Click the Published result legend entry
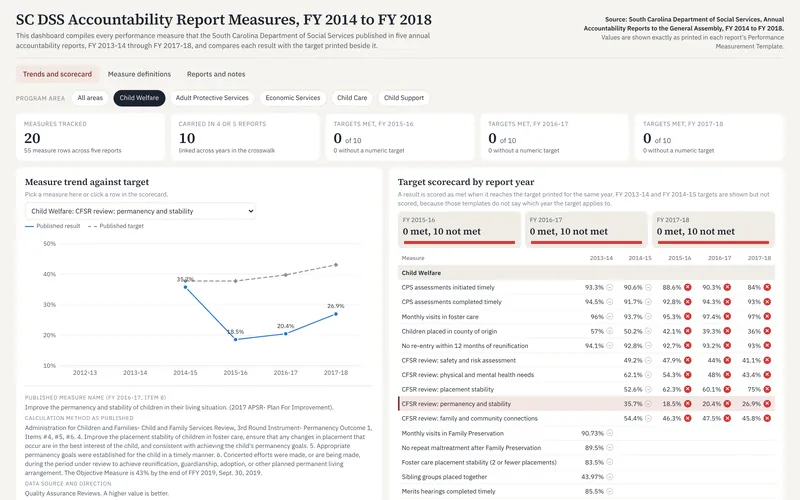800x500 pixels. pyautogui.click(x=53, y=226)
